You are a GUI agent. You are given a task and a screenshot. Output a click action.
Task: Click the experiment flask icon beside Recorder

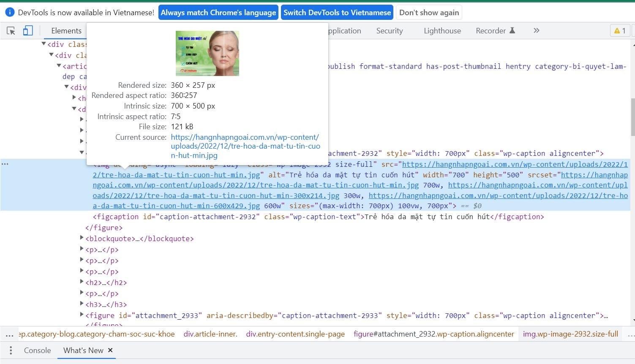coord(512,30)
